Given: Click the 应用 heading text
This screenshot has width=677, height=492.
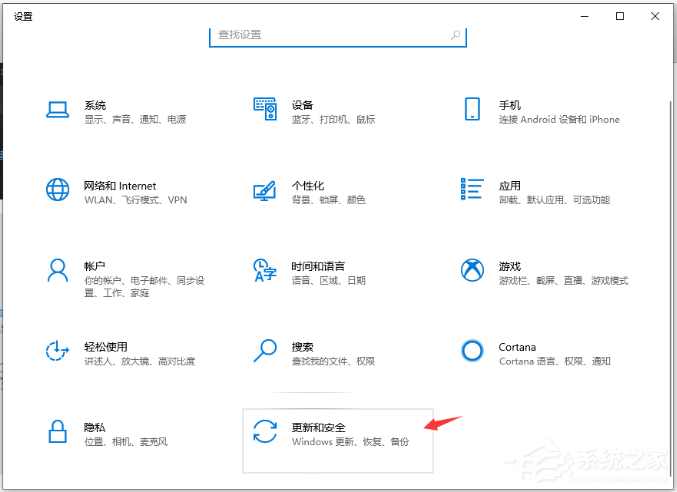Looking at the screenshot, I should point(509,186).
